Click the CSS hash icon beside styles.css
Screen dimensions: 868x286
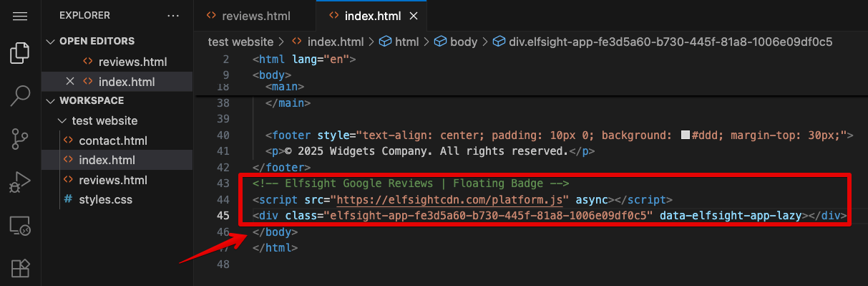(x=68, y=199)
